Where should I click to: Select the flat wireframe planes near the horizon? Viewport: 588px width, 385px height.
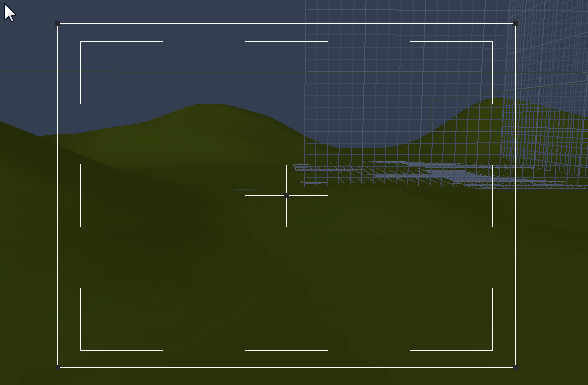coord(431,173)
